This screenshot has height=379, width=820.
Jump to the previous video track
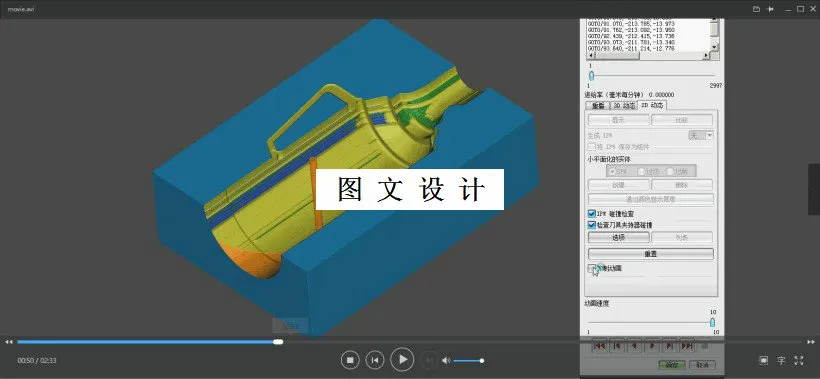(375, 360)
